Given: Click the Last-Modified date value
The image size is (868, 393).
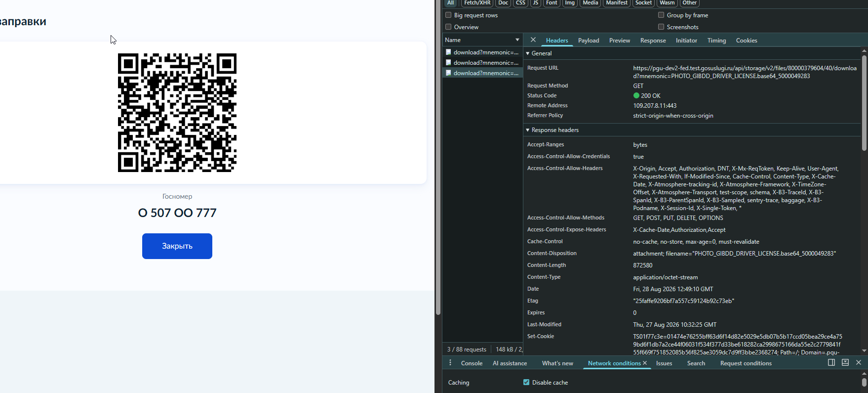Looking at the screenshot, I should pyautogui.click(x=675, y=325).
